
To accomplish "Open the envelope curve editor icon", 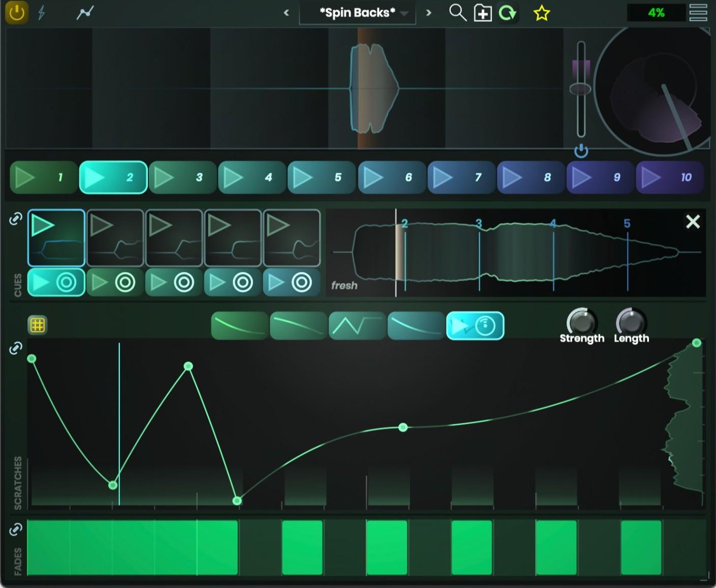I will (x=85, y=13).
